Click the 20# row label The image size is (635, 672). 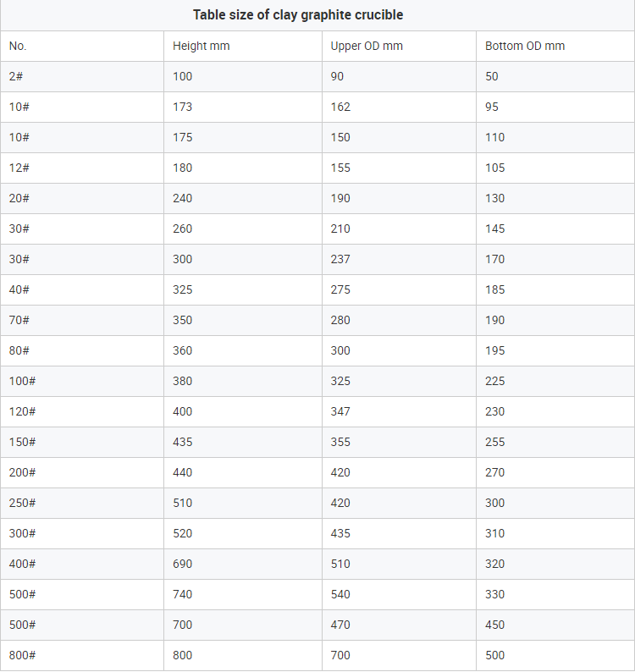click(x=19, y=198)
